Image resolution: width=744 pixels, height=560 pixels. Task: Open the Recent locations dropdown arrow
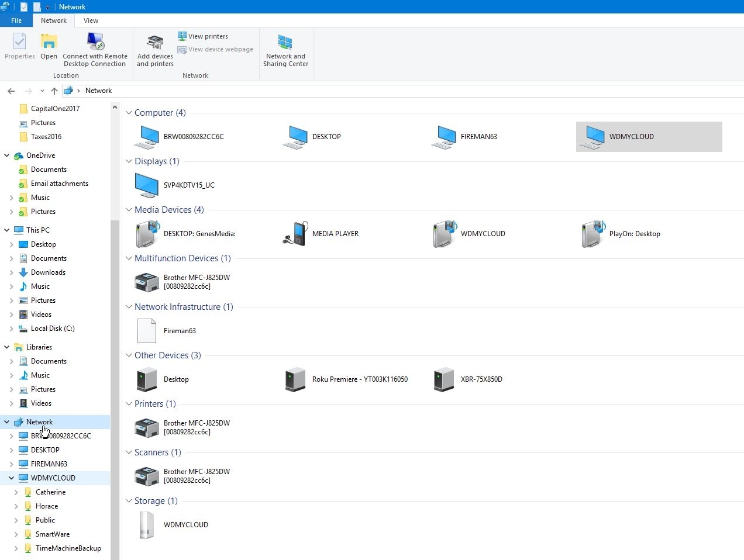tap(42, 91)
